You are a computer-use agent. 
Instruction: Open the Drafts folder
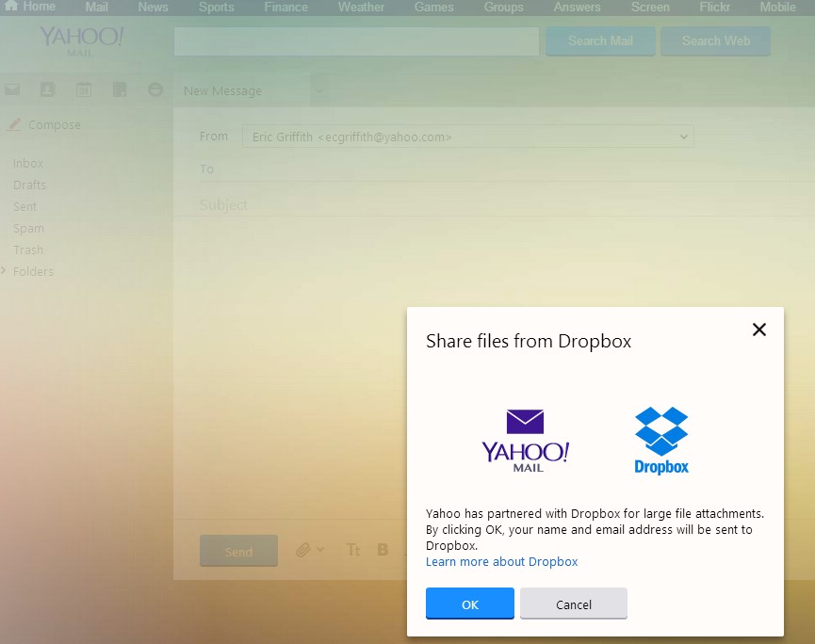click(x=29, y=185)
